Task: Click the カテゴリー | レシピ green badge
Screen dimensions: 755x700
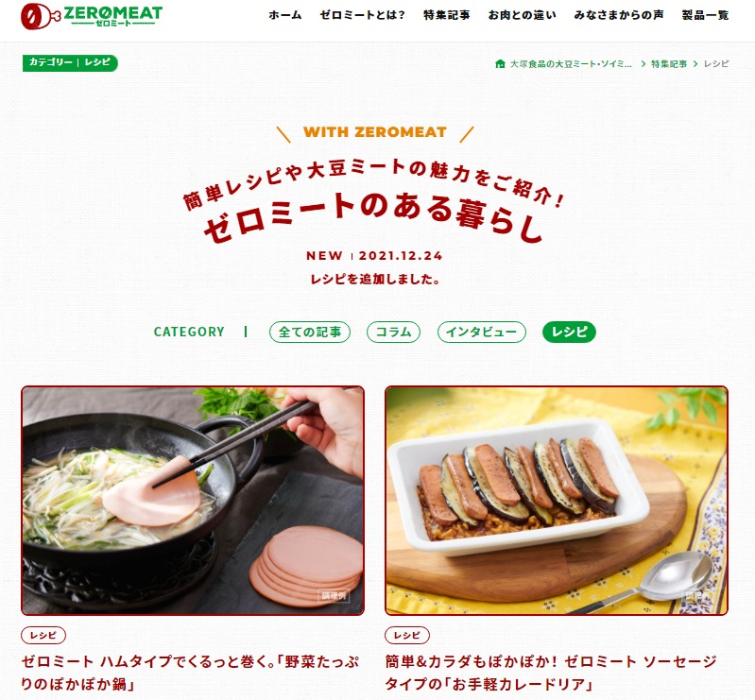Action: [70, 62]
